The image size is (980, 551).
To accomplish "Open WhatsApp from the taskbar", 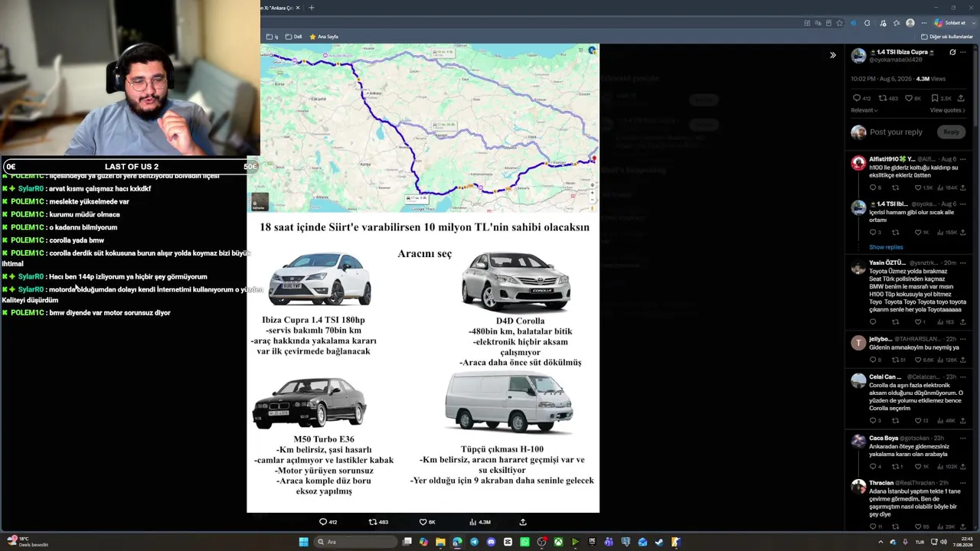I will click(524, 542).
